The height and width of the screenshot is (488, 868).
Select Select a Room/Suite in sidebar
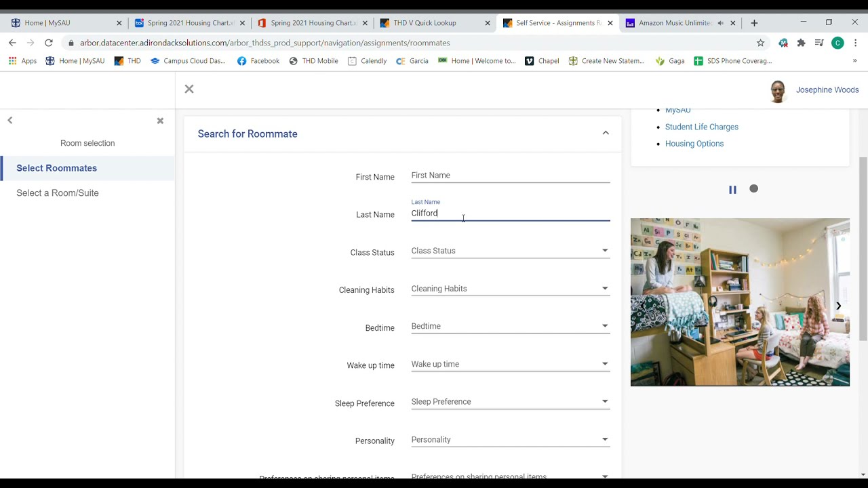[x=87, y=193]
